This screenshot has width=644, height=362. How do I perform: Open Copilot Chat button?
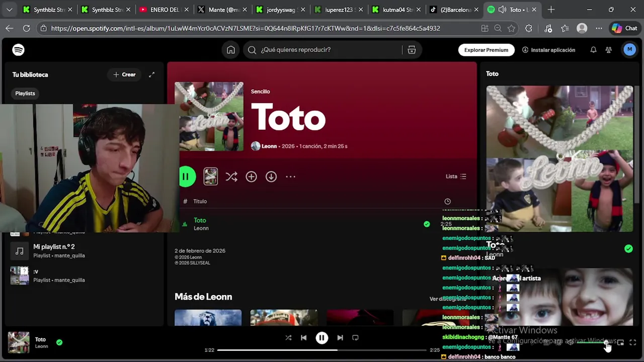[625, 29]
